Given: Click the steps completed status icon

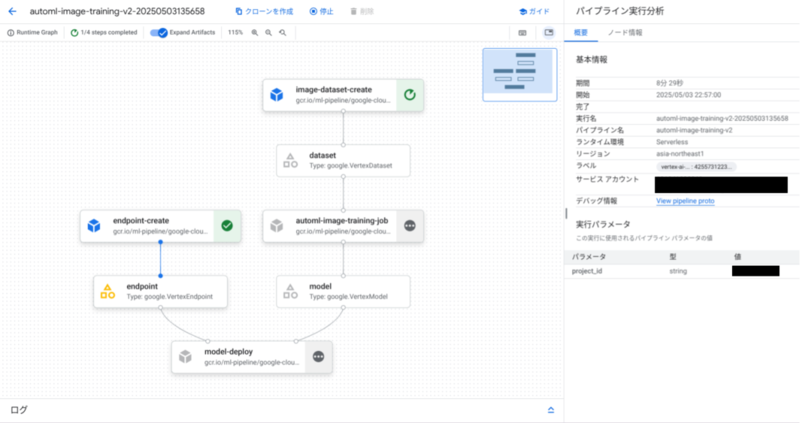Looking at the screenshot, I should pyautogui.click(x=74, y=33).
